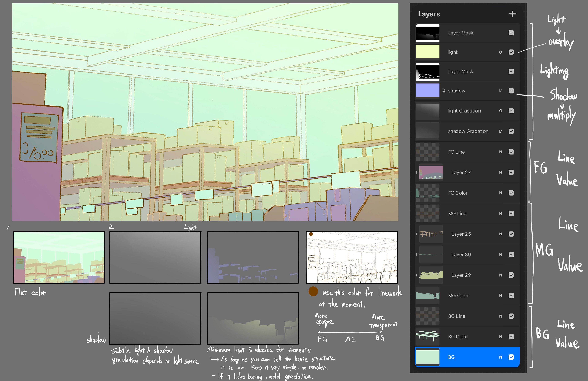The image size is (588, 381).
Task: Hide the MG Color layer
Action: point(511,296)
